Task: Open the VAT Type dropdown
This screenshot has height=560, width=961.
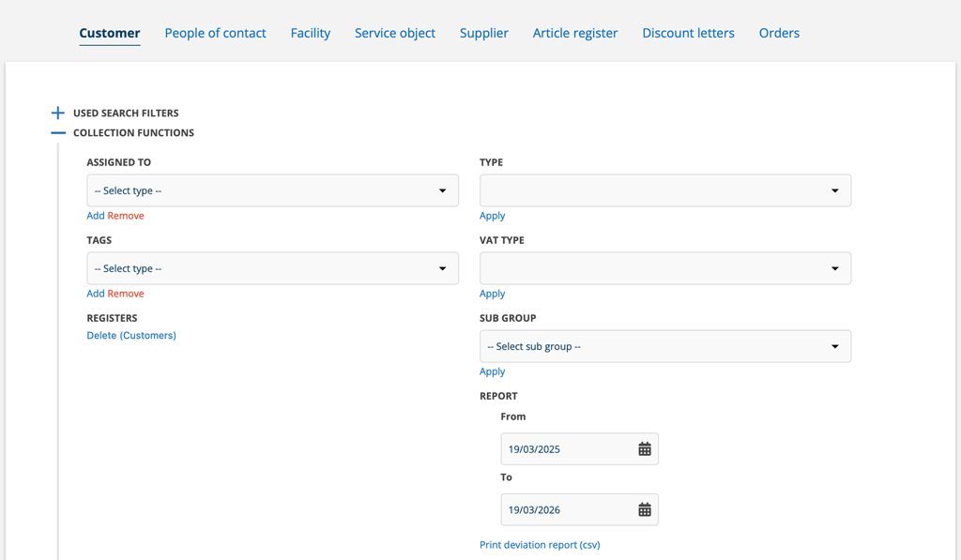Action: pyautogui.click(x=664, y=269)
